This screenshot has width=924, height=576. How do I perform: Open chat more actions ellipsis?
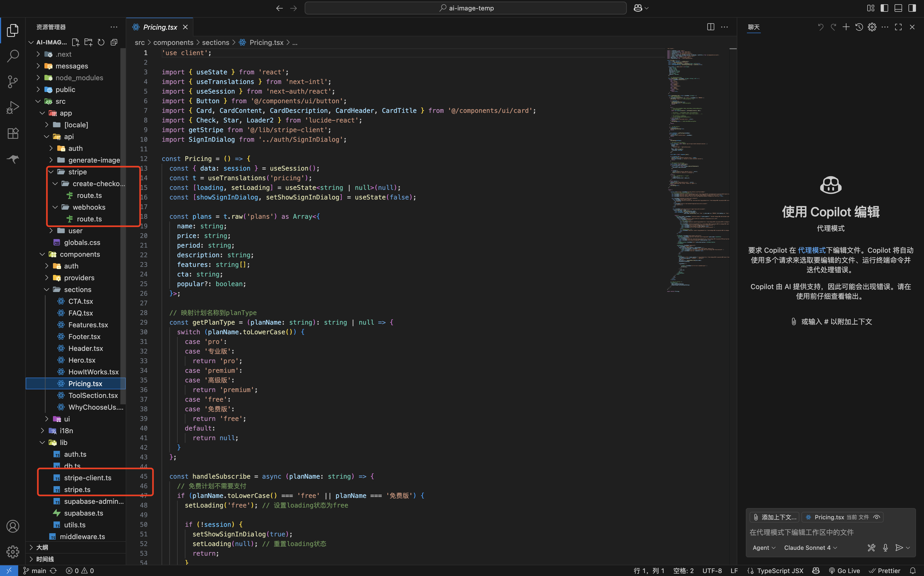tap(885, 27)
